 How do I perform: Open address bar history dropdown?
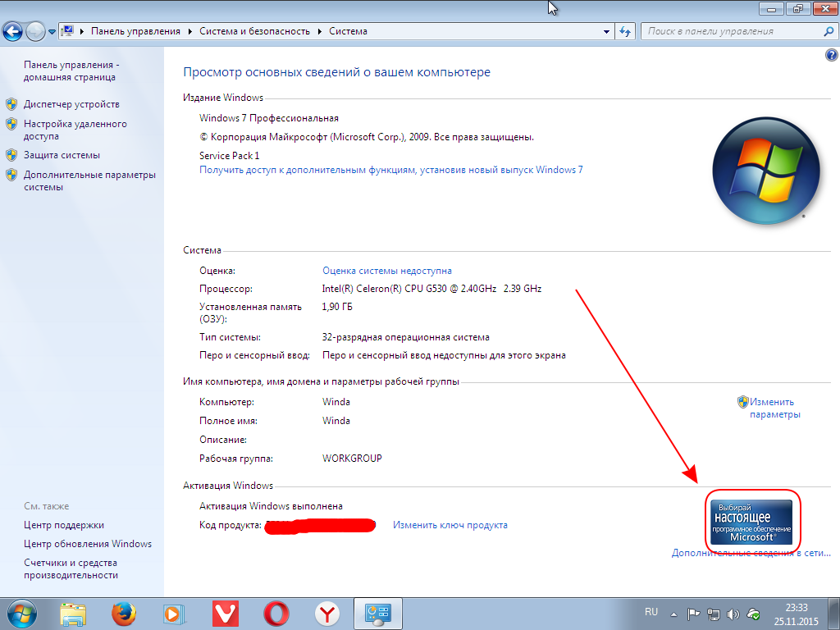606,32
